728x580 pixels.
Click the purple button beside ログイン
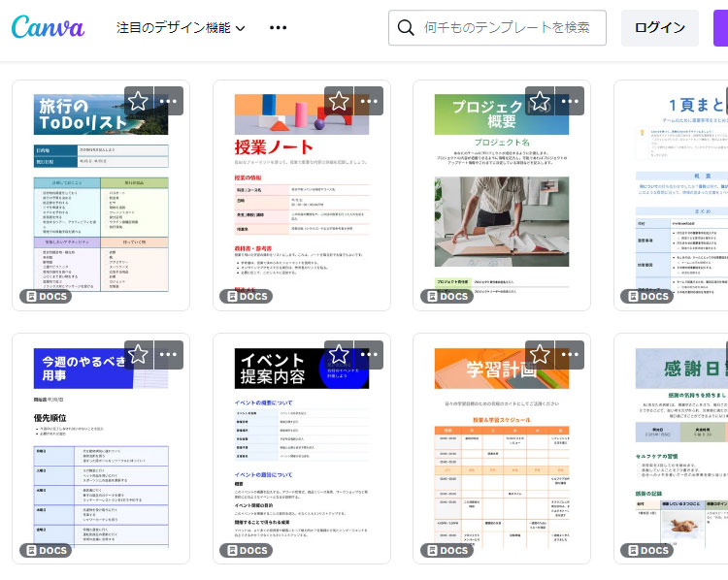(x=721, y=28)
